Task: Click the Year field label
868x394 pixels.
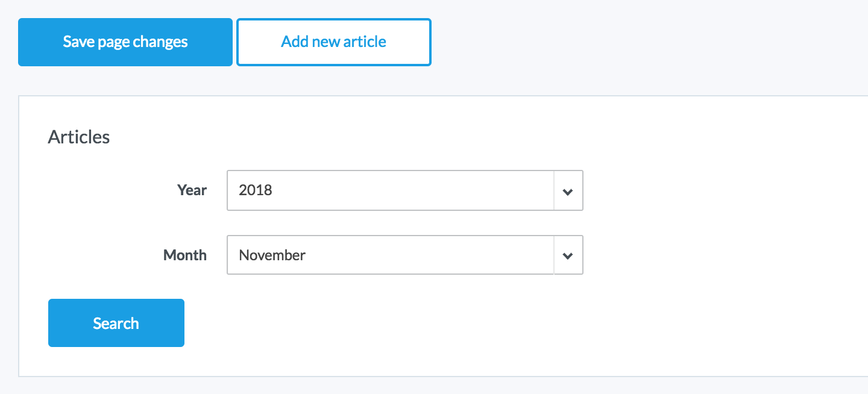Action: (x=192, y=190)
